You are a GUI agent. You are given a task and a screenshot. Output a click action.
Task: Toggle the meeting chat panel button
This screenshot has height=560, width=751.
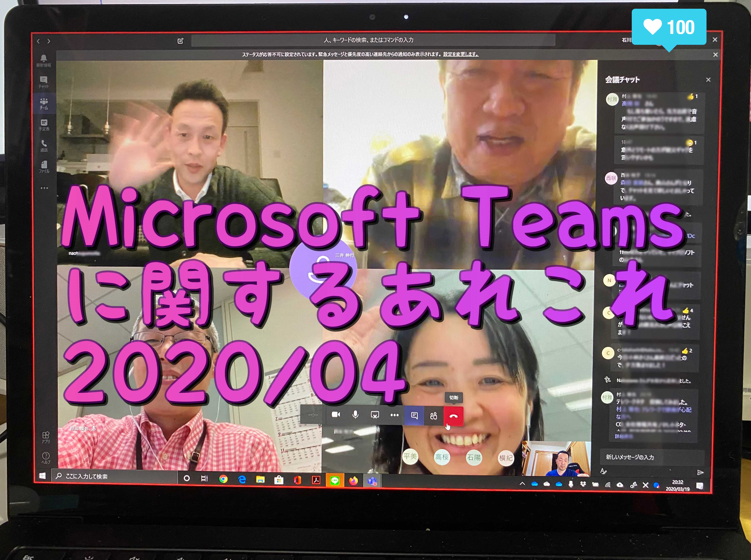tap(414, 416)
